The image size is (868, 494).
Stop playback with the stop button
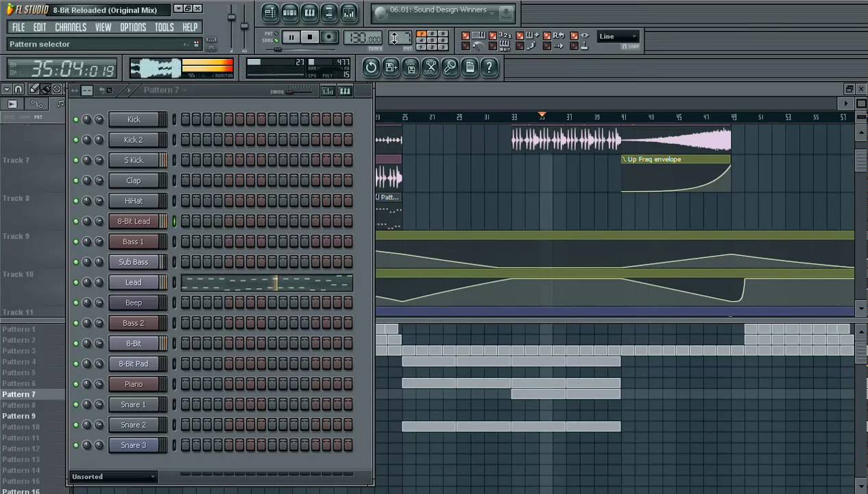(x=310, y=37)
